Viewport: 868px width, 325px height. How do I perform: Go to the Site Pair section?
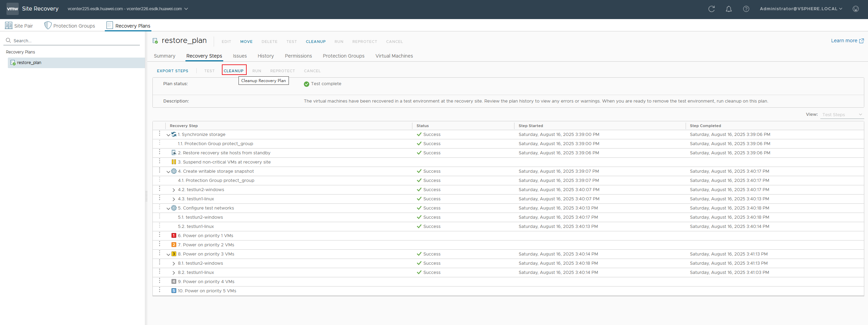click(x=19, y=26)
